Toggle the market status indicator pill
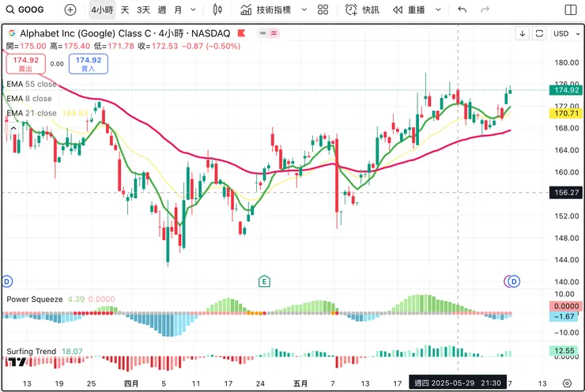Viewport: 585px width, 392px height. (268, 33)
